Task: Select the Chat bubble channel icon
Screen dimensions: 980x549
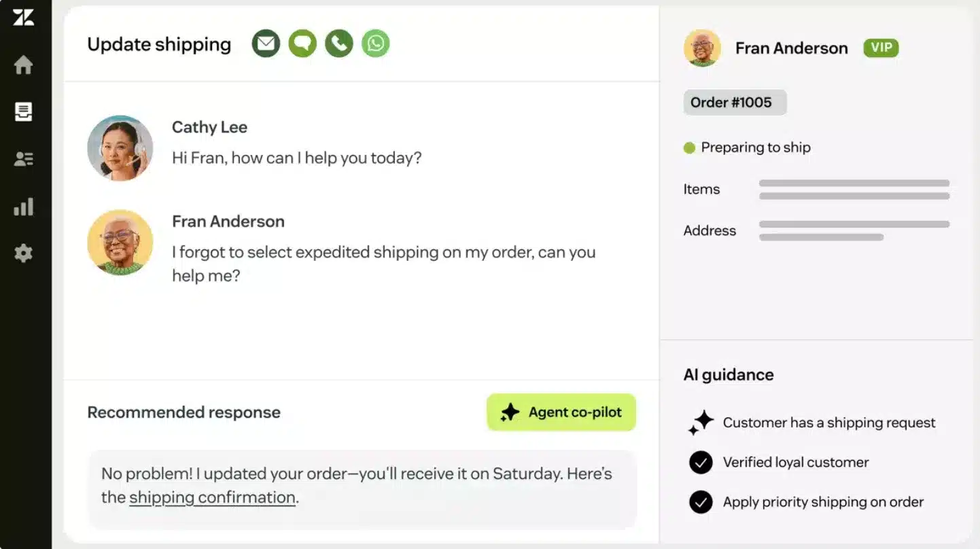Action: [x=302, y=43]
